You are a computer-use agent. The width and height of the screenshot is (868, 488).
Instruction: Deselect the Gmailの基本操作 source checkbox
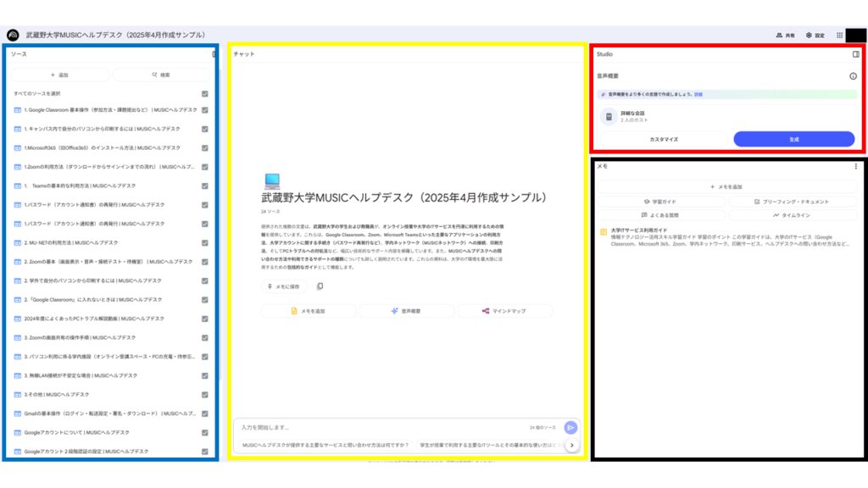pyautogui.click(x=205, y=413)
